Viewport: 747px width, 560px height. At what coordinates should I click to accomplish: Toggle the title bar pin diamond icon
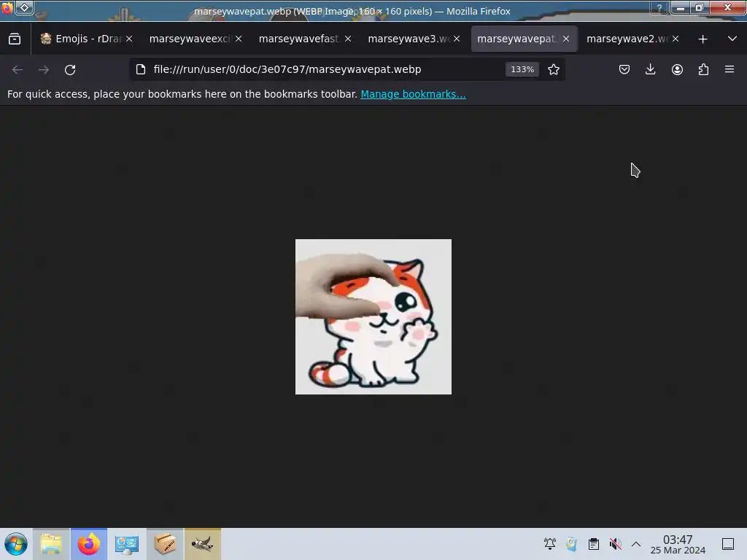[24, 7]
